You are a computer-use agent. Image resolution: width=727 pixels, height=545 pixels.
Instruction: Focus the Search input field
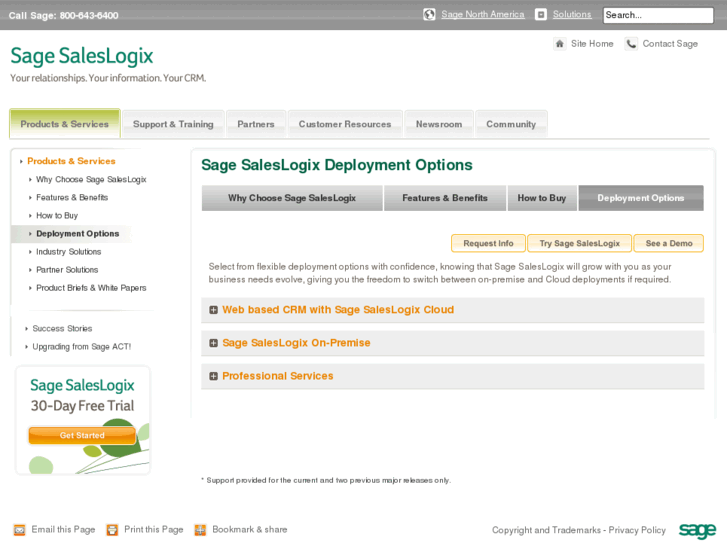pos(658,15)
